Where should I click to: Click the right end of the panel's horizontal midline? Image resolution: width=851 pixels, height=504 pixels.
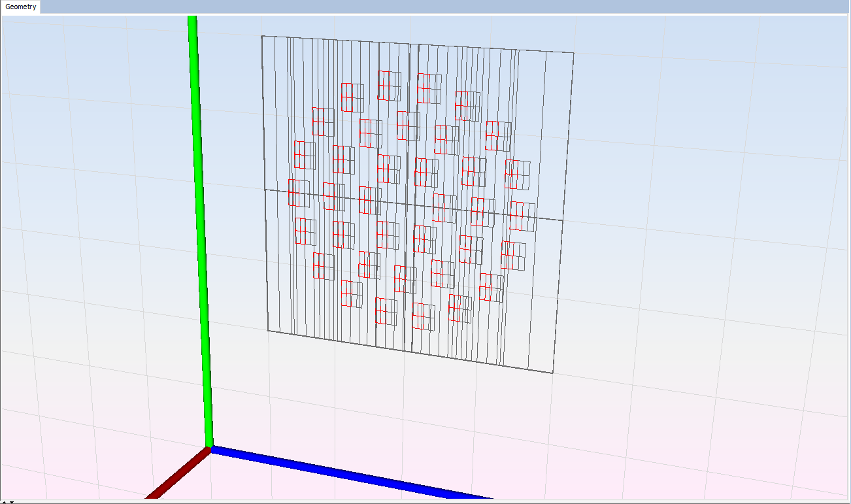(562, 220)
